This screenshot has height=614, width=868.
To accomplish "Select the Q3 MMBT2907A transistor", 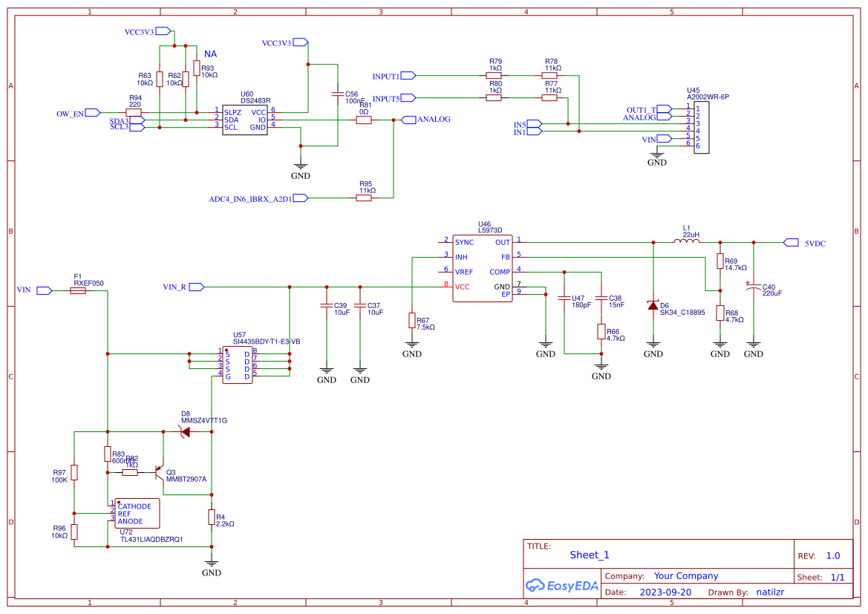I will (159, 472).
